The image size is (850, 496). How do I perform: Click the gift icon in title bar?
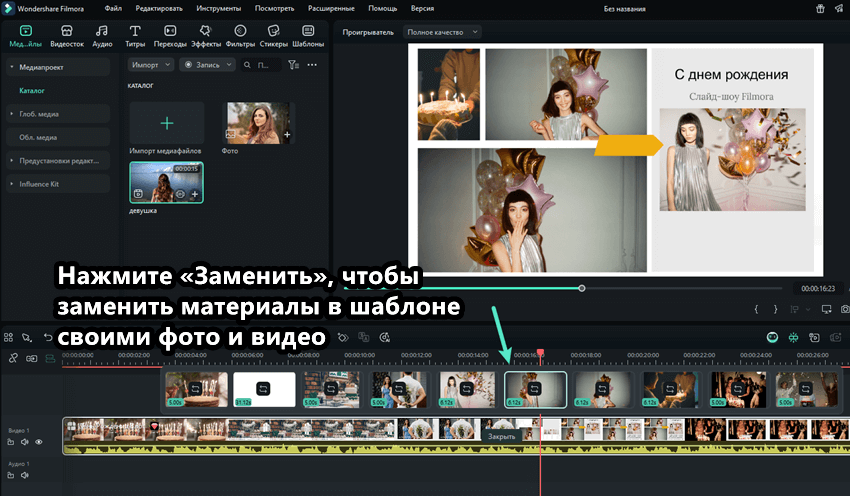(x=820, y=8)
